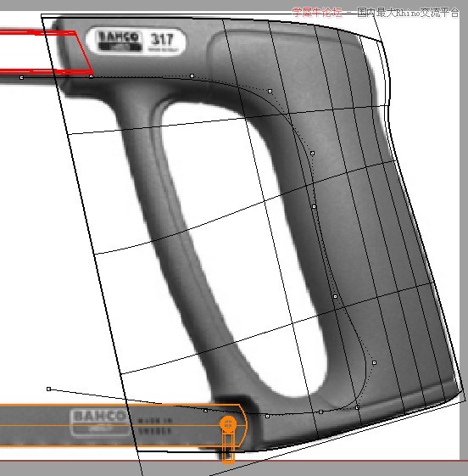468x476 pixels.
Task: Click the MADE IN SWEDEN text on the blade
Action: (x=154, y=426)
